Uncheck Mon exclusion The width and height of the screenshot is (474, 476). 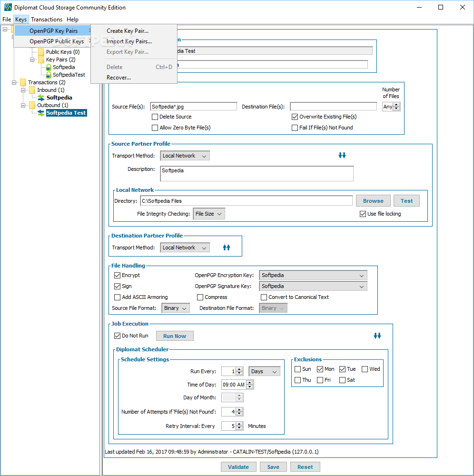coord(320,369)
